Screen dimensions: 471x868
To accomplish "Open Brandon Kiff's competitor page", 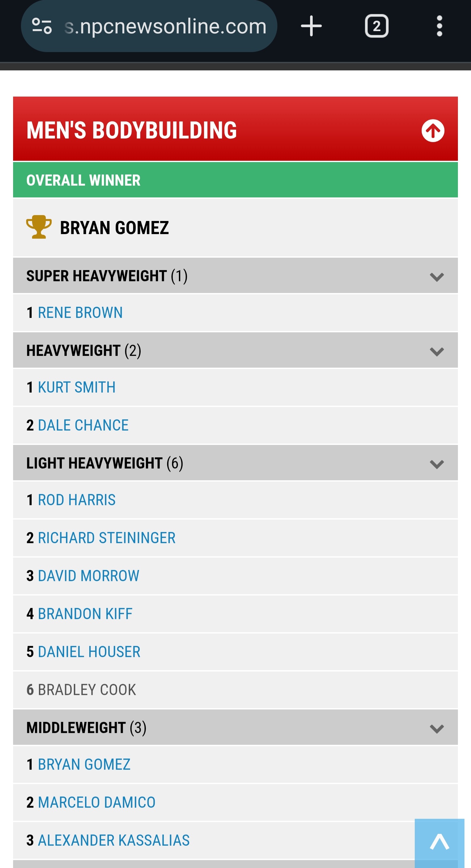I will [85, 614].
